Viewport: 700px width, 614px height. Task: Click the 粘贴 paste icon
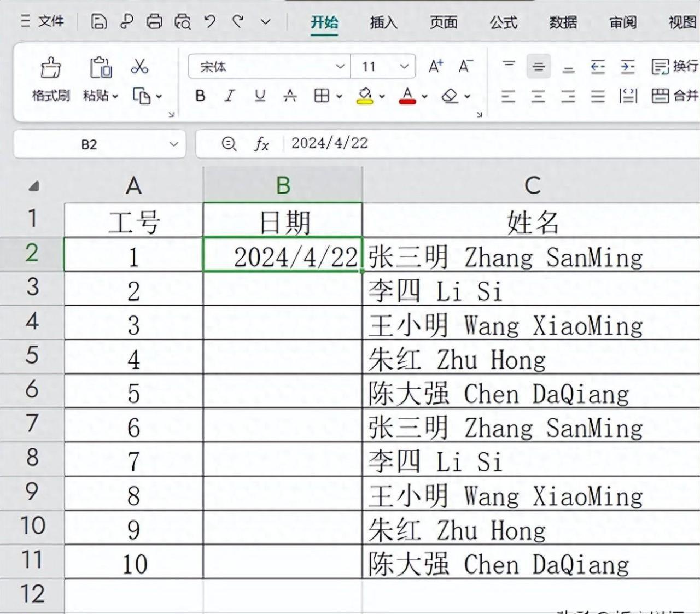tap(101, 68)
